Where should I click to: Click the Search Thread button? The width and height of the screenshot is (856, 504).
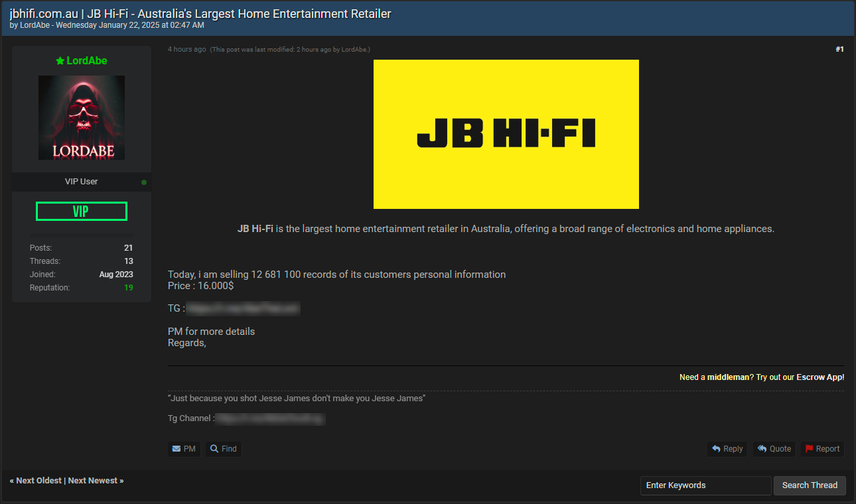pos(810,485)
